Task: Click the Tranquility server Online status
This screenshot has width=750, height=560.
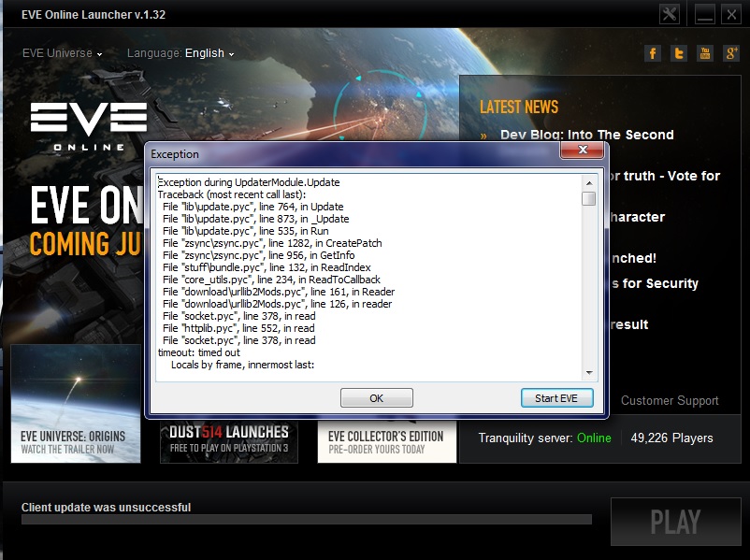Action: [545, 438]
